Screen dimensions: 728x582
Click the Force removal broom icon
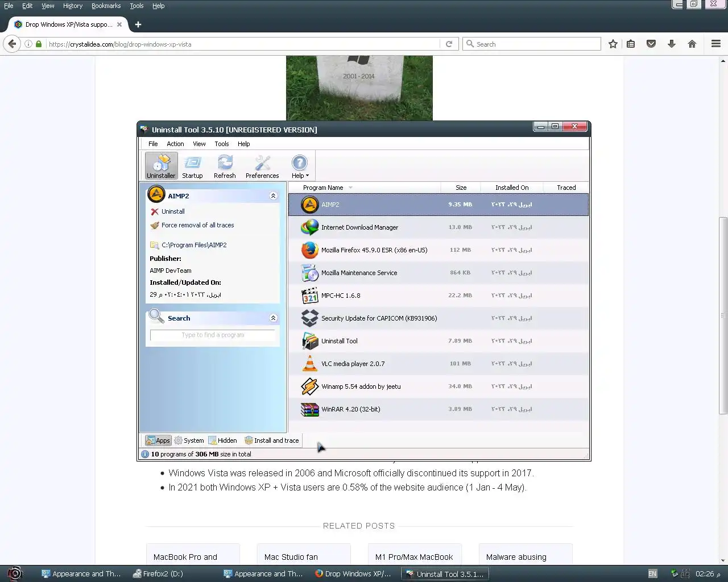pyautogui.click(x=154, y=225)
